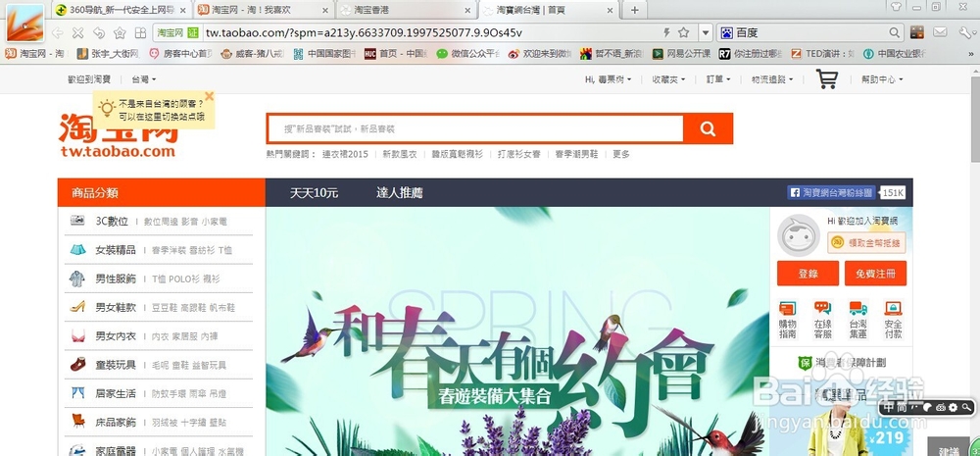Viewport: 980px width, 456px height.
Task: Open the address bar dropdown arrow
Action: [706, 32]
